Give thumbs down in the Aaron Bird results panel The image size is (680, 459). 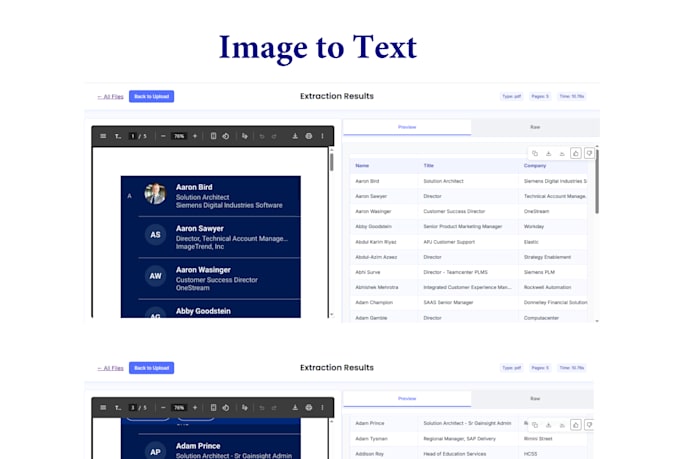tap(589, 153)
